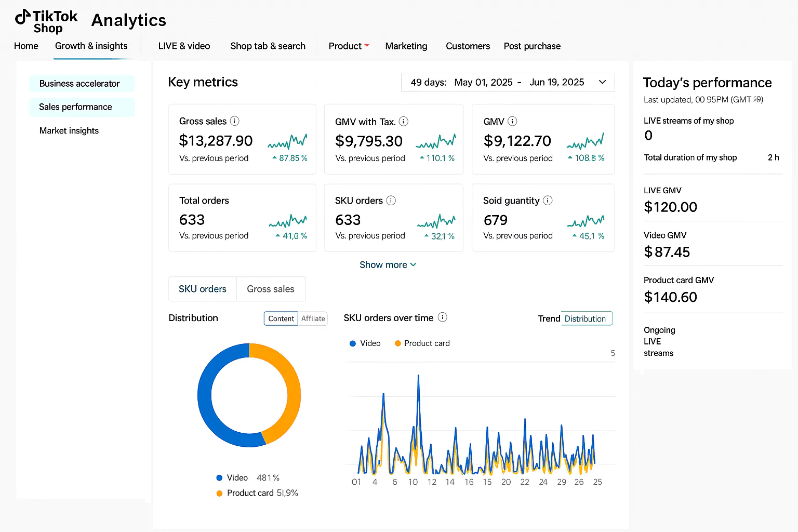Expand Show more metrics
Screen dimensions: 798x532
pyautogui.click(x=388, y=264)
